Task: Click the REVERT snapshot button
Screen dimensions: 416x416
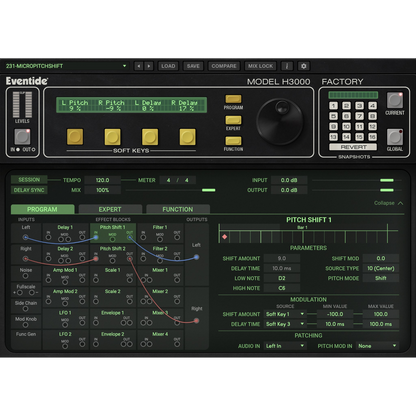Action: [x=353, y=147]
